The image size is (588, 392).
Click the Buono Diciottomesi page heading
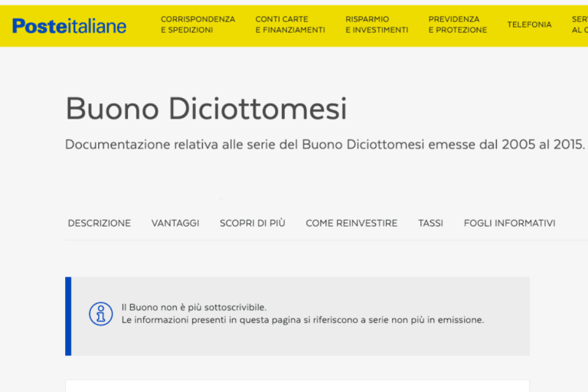206,109
